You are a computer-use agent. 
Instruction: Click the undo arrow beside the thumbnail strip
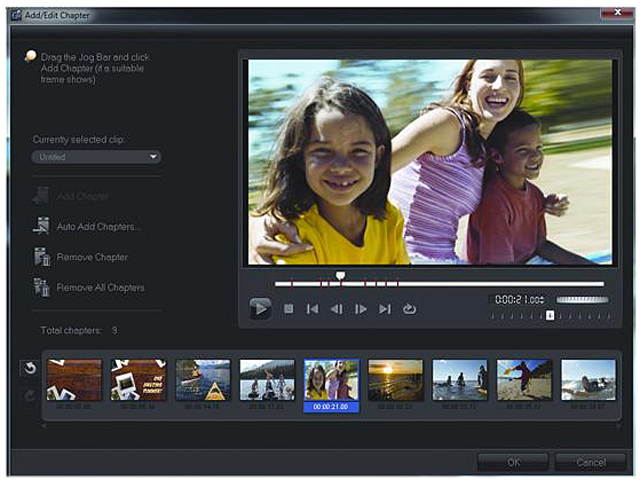29,368
